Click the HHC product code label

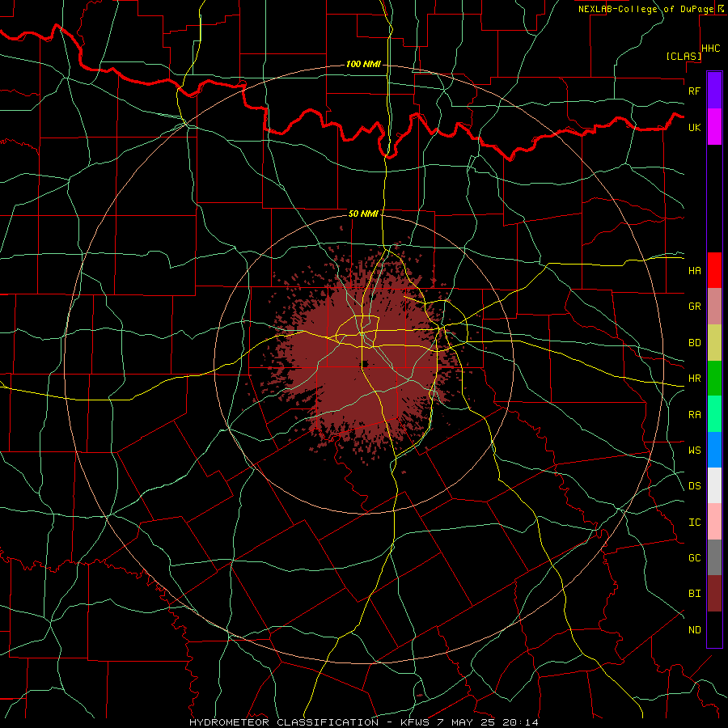click(711, 49)
